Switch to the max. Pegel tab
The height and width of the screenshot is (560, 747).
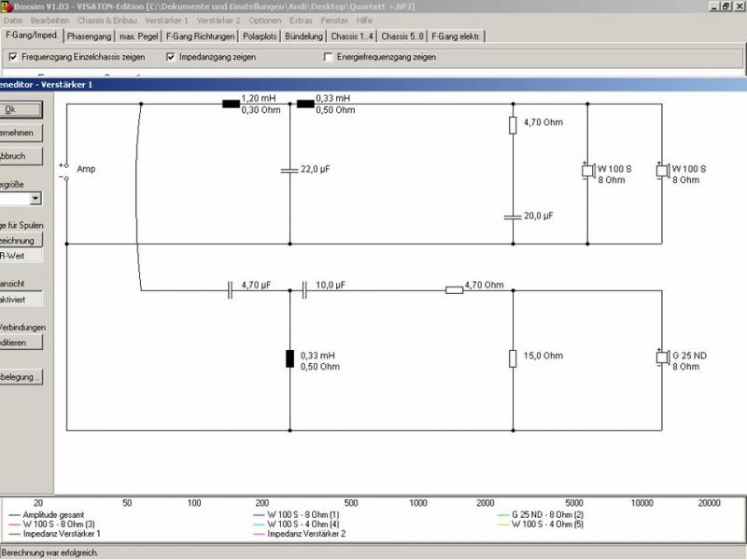click(x=138, y=36)
